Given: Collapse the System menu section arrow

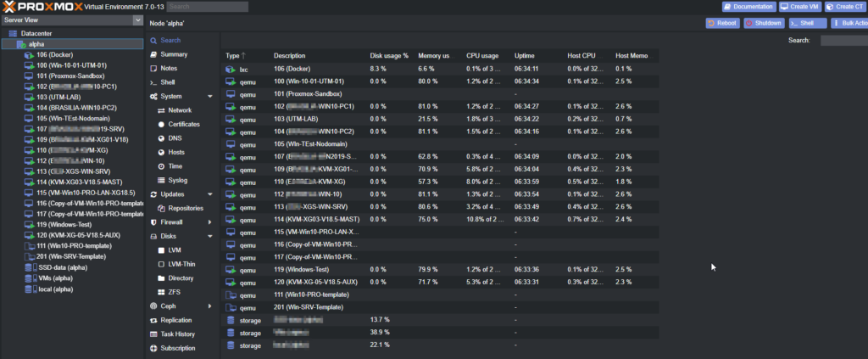Looking at the screenshot, I should click(x=210, y=97).
